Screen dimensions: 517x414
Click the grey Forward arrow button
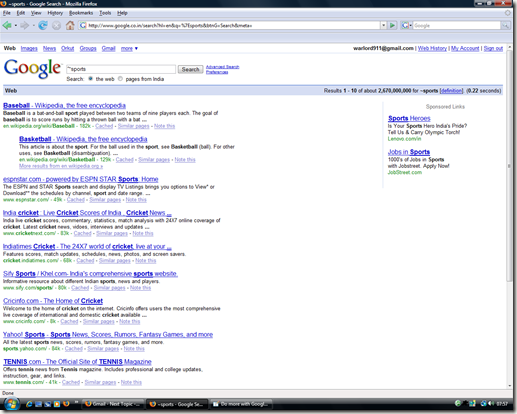(x=24, y=25)
